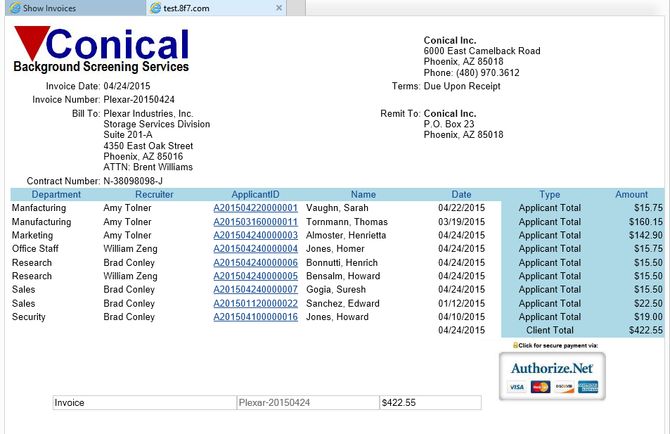Click the ATTN: Brent Williams line

pyautogui.click(x=148, y=167)
